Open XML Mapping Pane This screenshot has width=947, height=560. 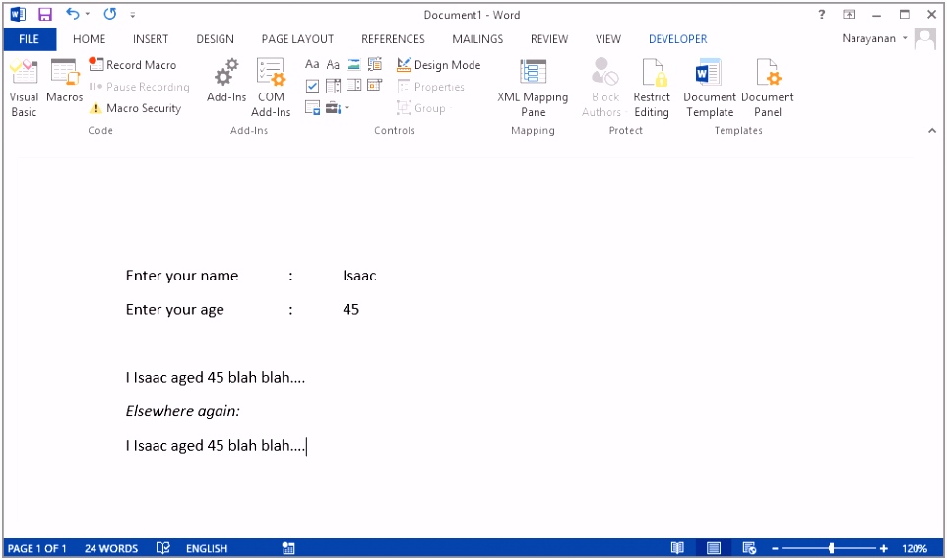[533, 89]
